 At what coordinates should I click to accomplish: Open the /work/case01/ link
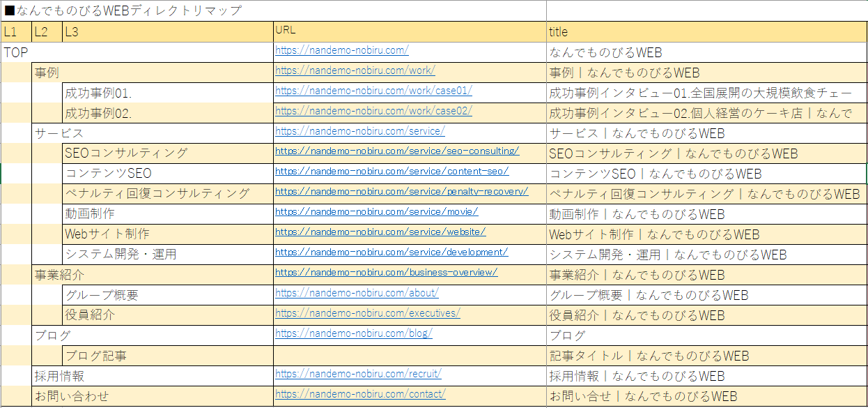click(x=373, y=91)
